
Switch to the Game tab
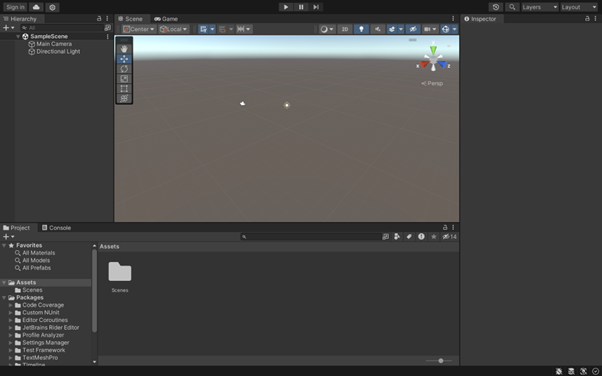click(166, 19)
